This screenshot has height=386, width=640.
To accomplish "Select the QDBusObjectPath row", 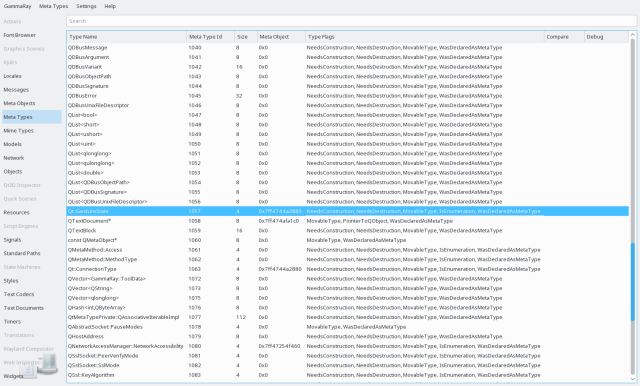I will 347,76.
